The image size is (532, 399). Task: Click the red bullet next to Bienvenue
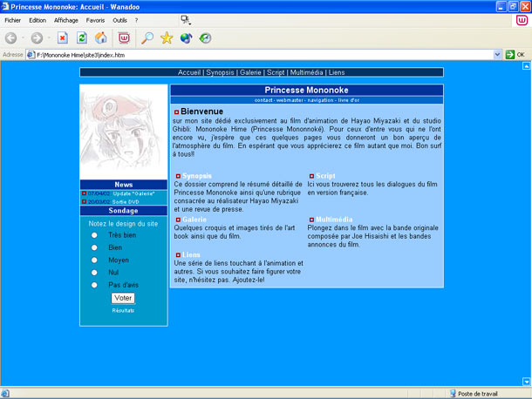(176, 112)
